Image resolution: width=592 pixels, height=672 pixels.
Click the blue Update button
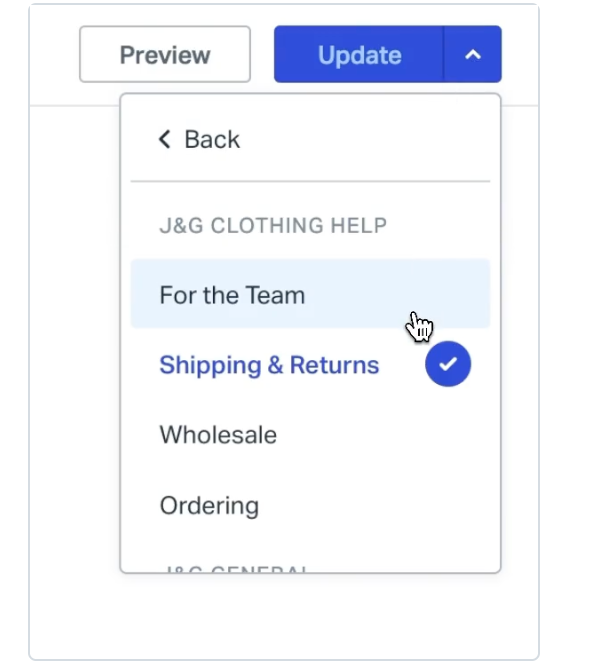(x=359, y=54)
